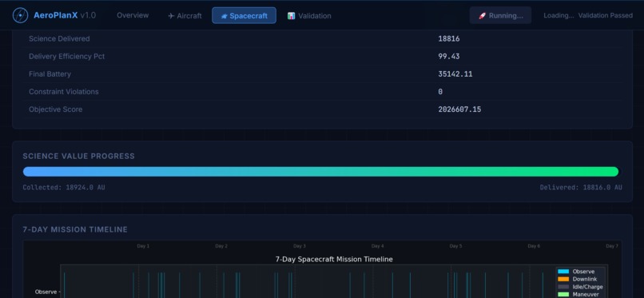The height and width of the screenshot is (298, 644).
Task: Click the SCIENCE VALUE PROGRESS heading
Action: 78,156
